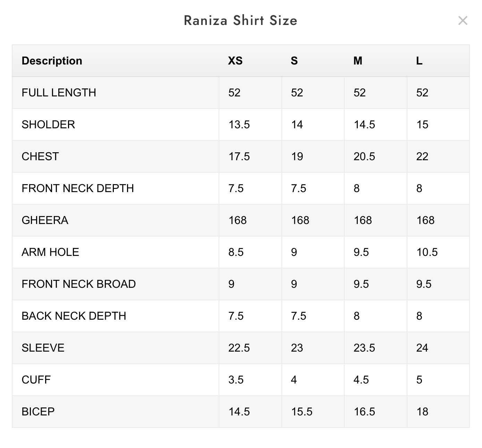Image resolution: width=482 pixels, height=448 pixels.
Task: Select the BICEP row label
Action: click(x=38, y=412)
